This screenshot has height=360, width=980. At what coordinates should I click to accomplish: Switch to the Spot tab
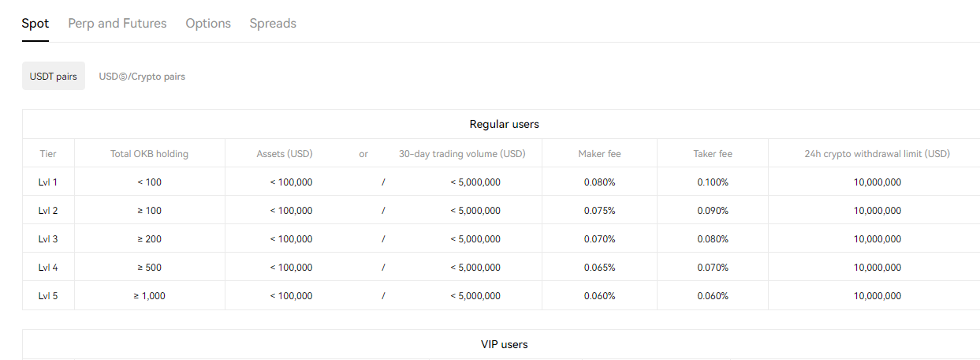(x=35, y=24)
